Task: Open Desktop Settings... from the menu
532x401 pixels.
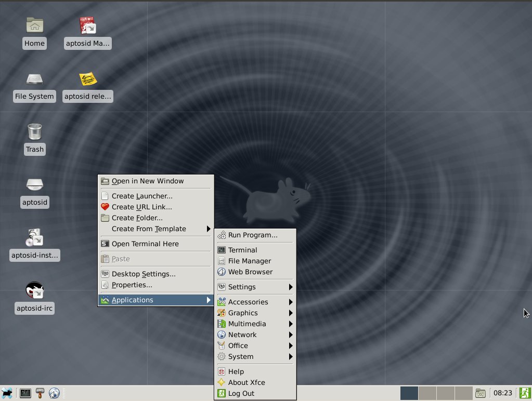Action: (x=155, y=274)
